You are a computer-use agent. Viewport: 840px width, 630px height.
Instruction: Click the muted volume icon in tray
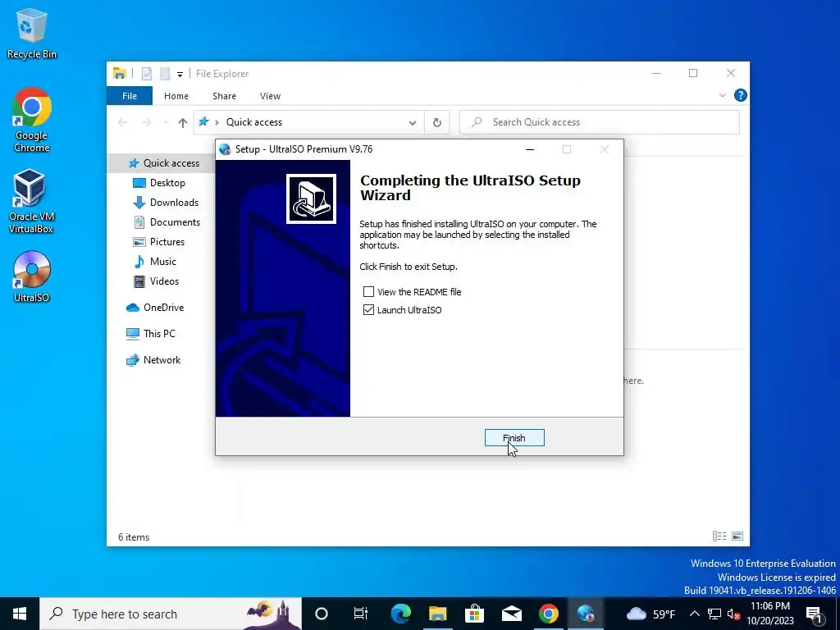(x=734, y=614)
